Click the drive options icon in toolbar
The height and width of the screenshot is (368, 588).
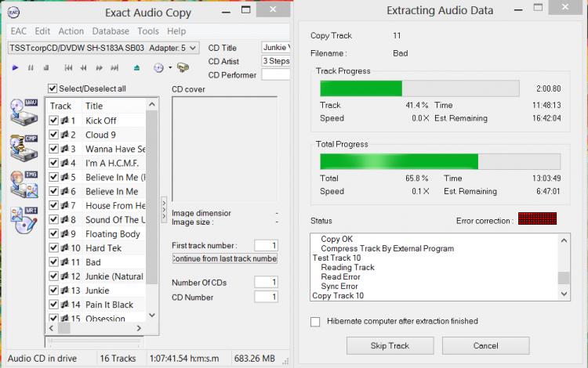pos(183,67)
